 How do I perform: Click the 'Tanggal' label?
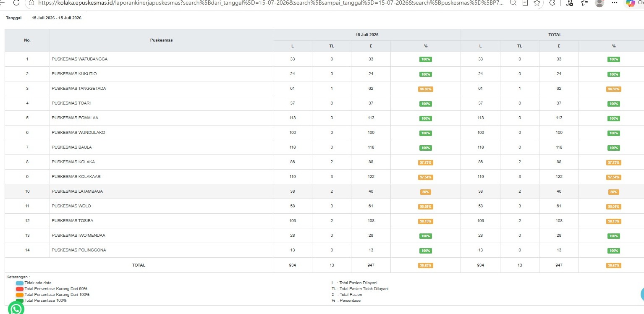13,18
